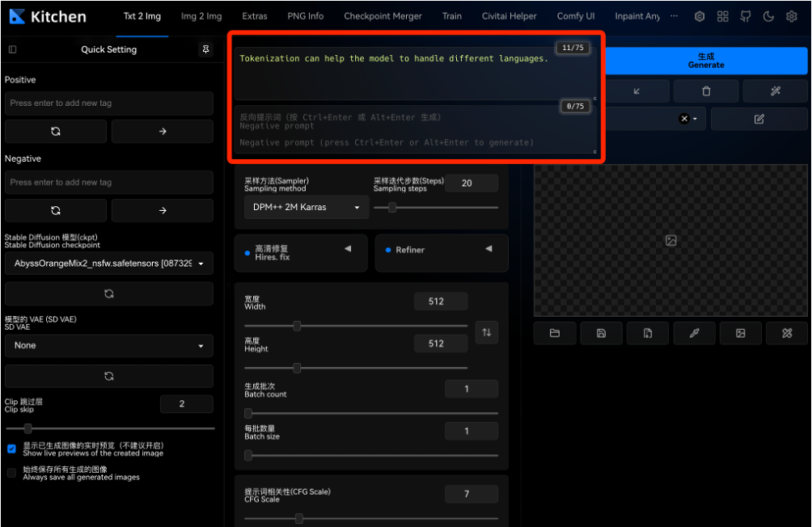Refresh the Positive tags
This screenshot has height=527, width=812.
(56, 132)
